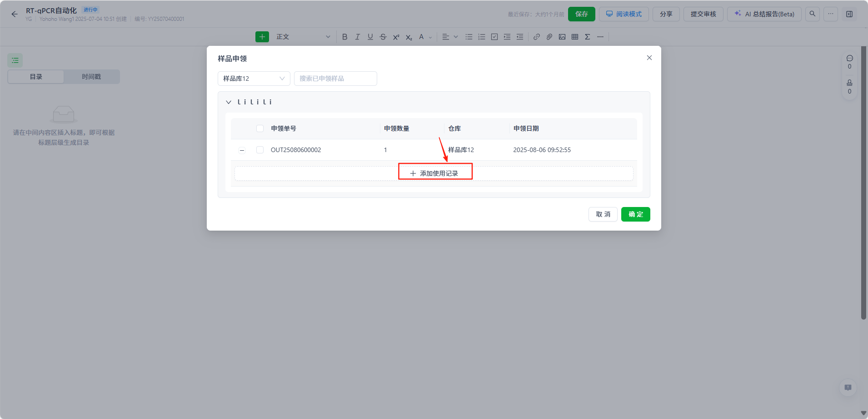Click the italic formatting icon
Image resolution: width=868 pixels, height=419 pixels.
(x=357, y=37)
